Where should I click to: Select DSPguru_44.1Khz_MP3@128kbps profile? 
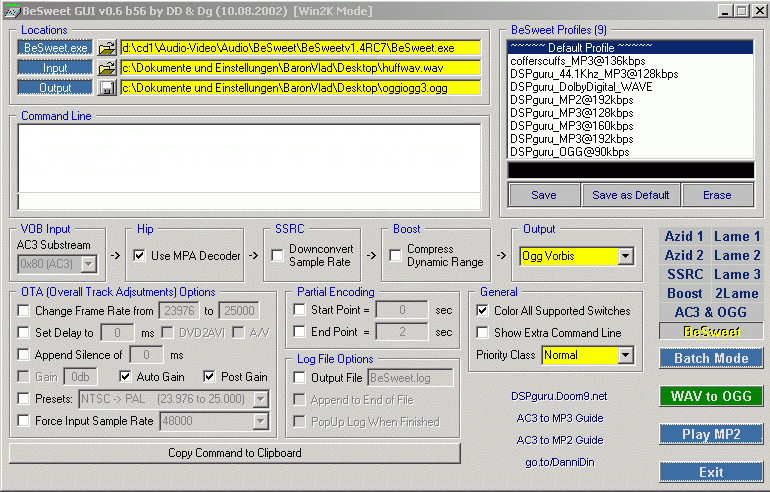(631, 74)
